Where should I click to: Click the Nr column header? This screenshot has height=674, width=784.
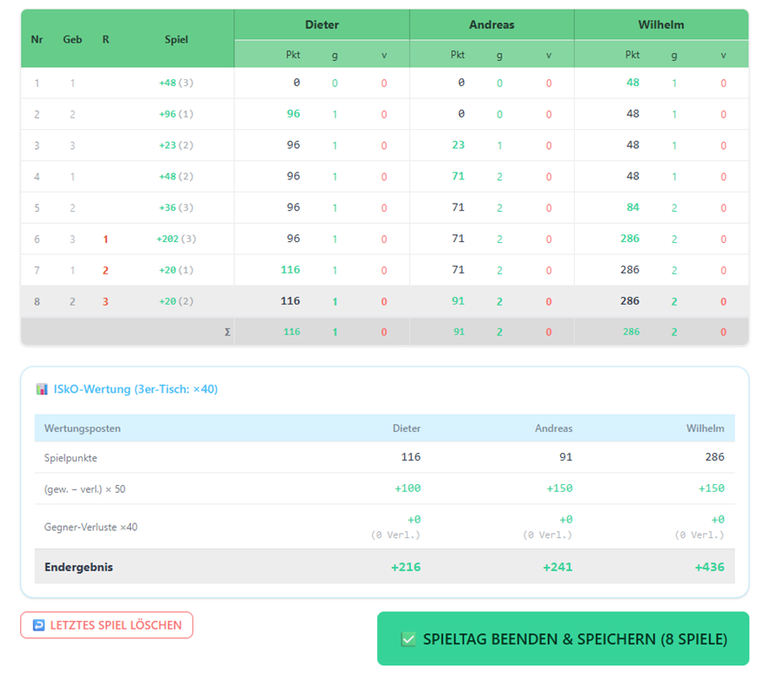37,39
